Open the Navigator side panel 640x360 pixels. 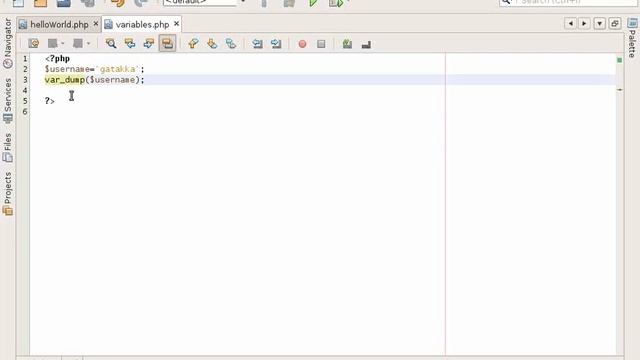tap(8, 43)
